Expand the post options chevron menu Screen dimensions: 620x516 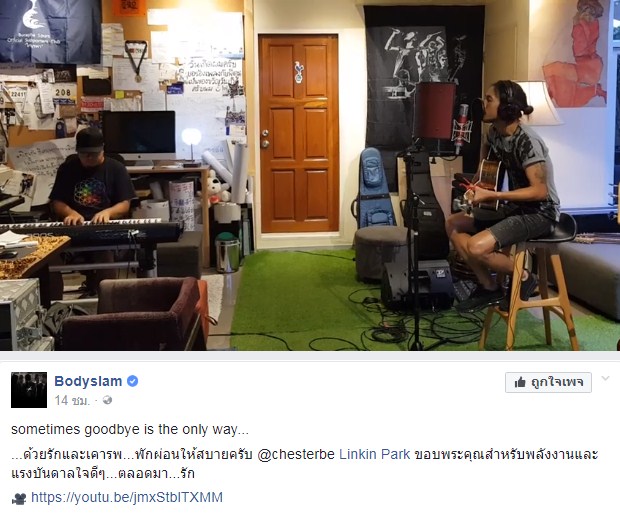click(605, 379)
